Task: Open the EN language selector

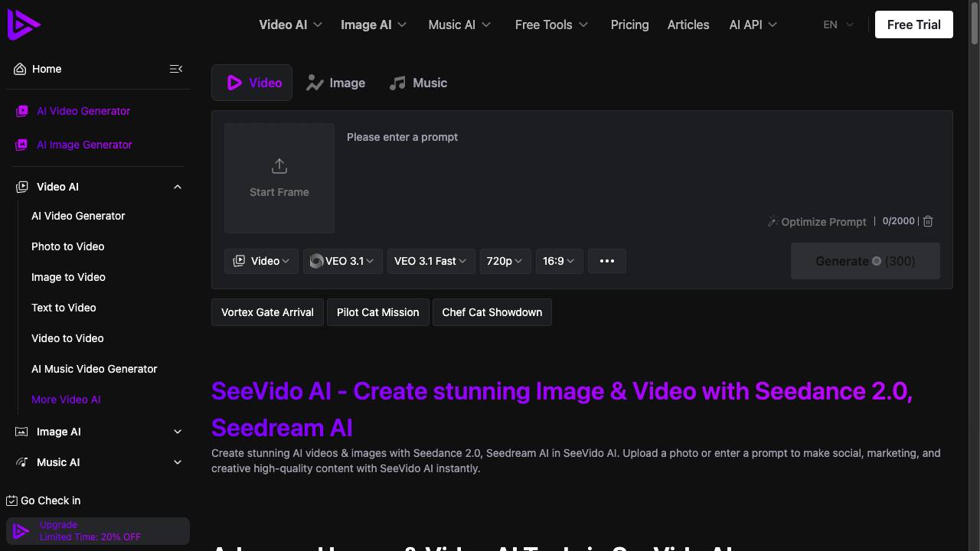Action: coord(838,24)
